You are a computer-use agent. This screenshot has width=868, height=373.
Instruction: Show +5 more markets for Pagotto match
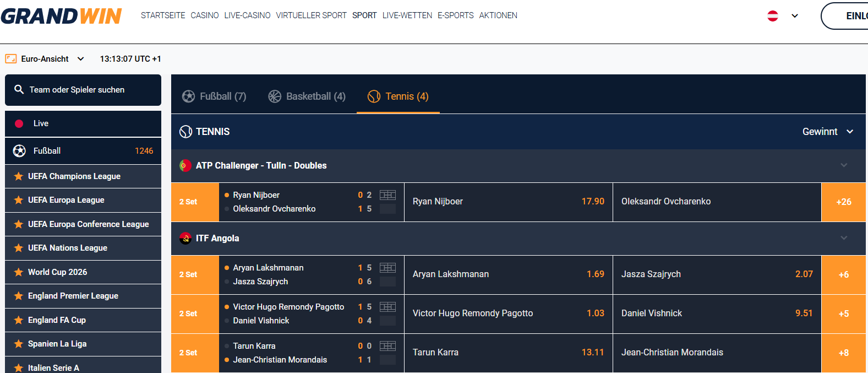click(844, 313)
